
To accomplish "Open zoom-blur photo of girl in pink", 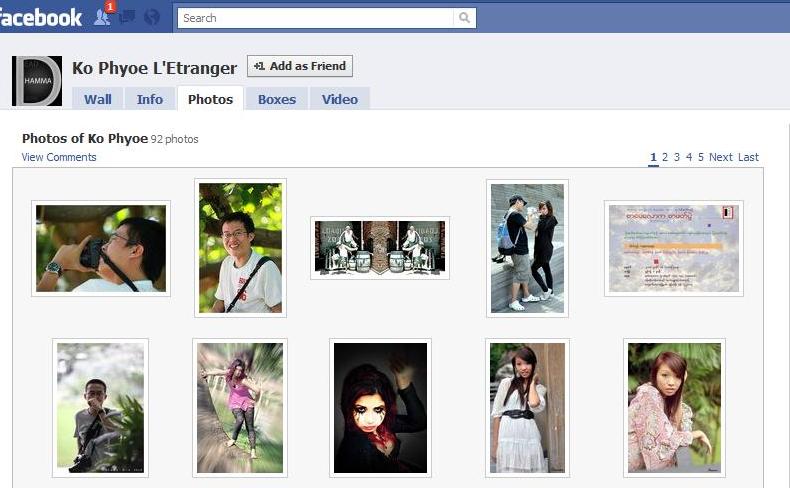I will click(x=240, y=408).
